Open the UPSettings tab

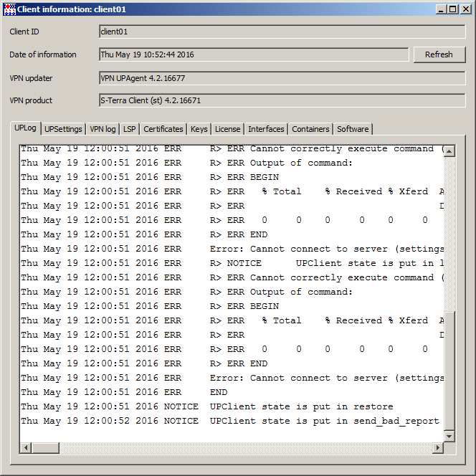[x=63, y=129]
